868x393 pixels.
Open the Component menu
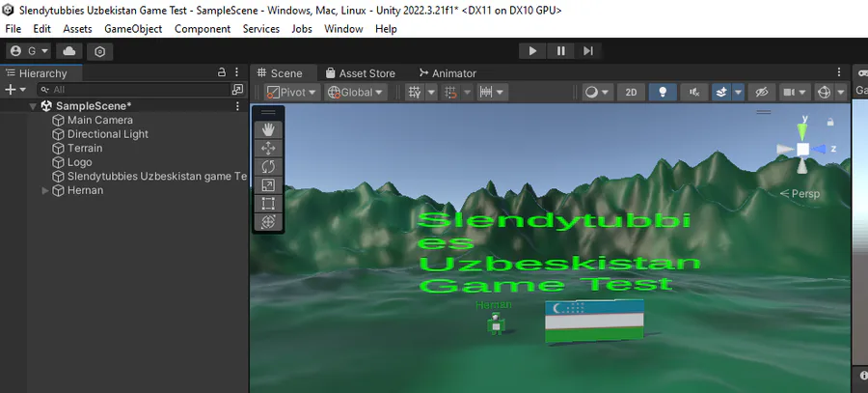203,29
